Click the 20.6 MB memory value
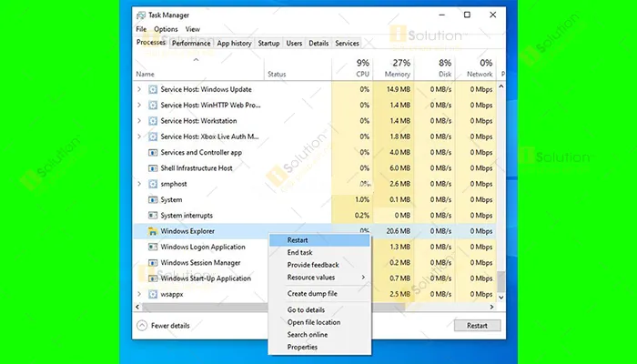This screenshot has width=637, height=364. [399, 231]
